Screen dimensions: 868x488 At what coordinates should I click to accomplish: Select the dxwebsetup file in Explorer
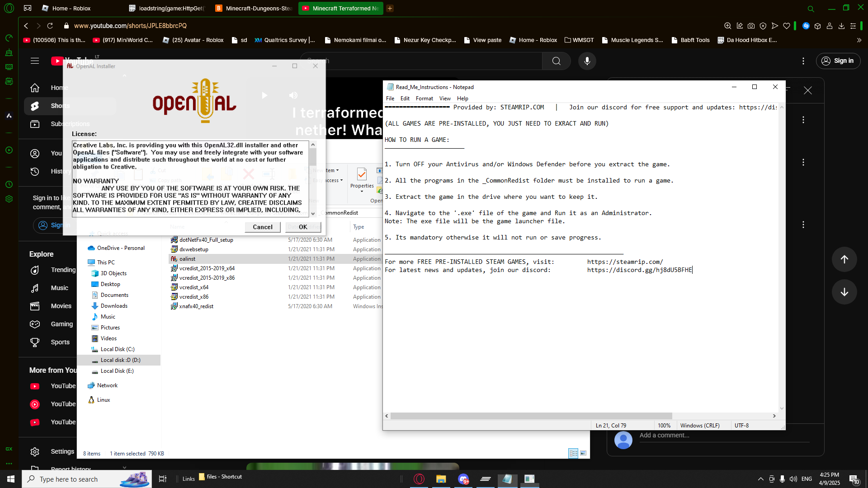[193, 249]
